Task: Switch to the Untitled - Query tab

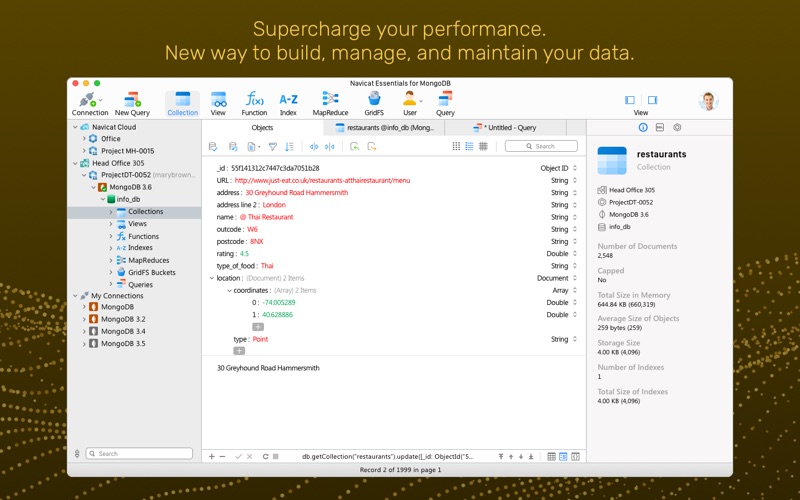Action: (505, 128)
